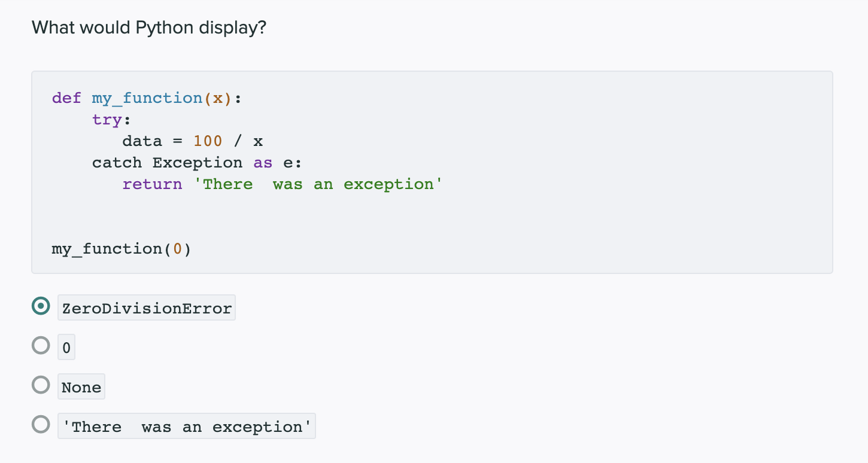Screen dimensions: 868x463
Task: Select the 0 answer option
Action: 41,346
